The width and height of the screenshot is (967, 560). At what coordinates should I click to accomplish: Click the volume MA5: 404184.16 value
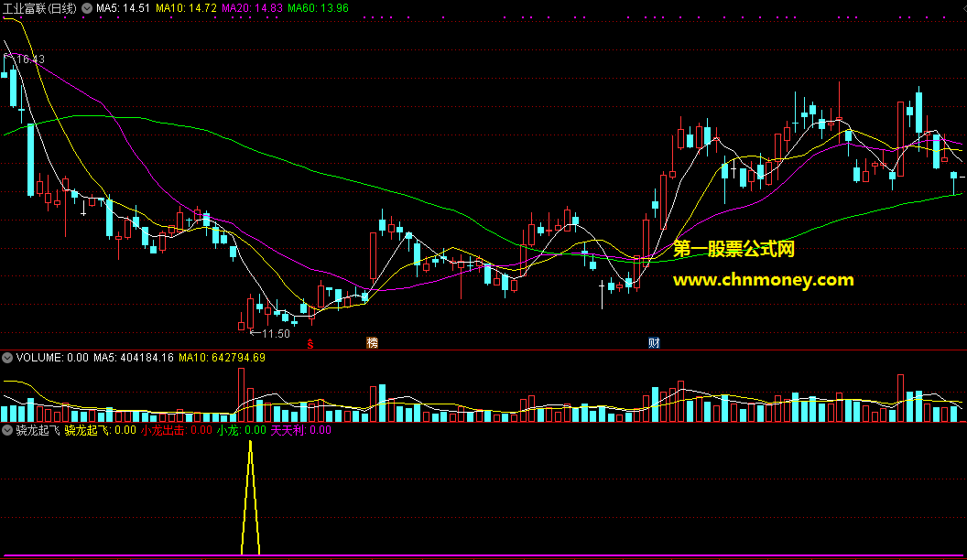[134, 358]
